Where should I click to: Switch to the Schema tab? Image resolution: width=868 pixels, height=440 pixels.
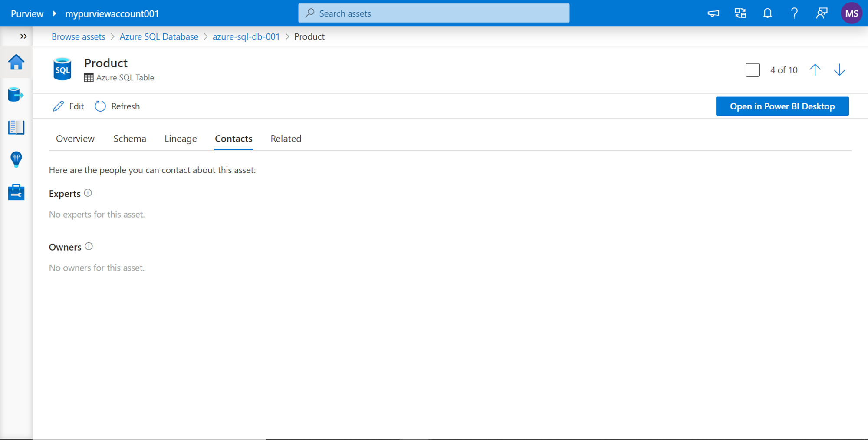pos(130,139)
